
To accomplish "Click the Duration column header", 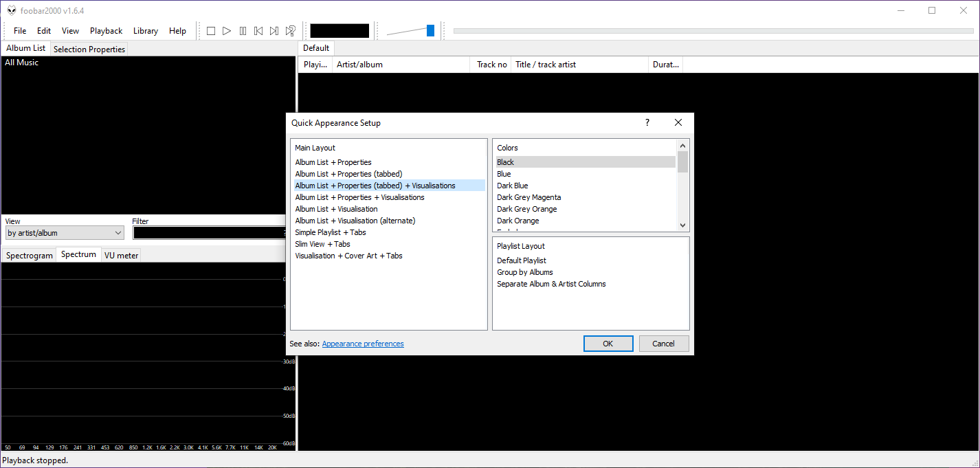I will (665, 65).
